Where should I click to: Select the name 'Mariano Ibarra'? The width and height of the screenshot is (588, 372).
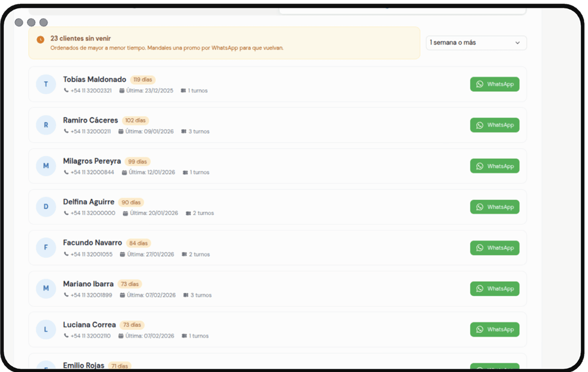point(88,284)
